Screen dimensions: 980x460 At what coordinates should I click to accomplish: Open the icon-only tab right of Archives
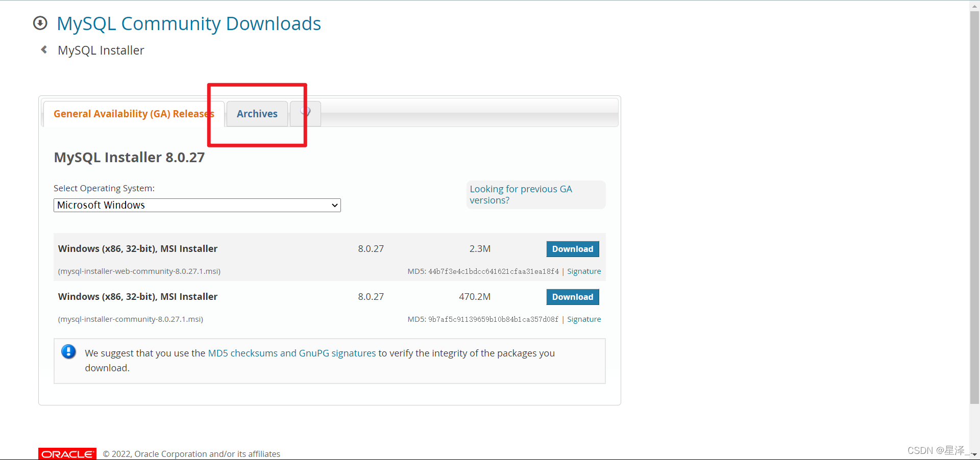[x=305, y=113]
